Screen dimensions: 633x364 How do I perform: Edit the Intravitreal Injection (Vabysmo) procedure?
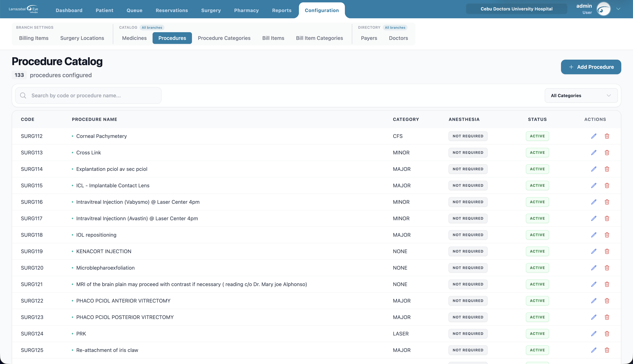tap(594, 202)
